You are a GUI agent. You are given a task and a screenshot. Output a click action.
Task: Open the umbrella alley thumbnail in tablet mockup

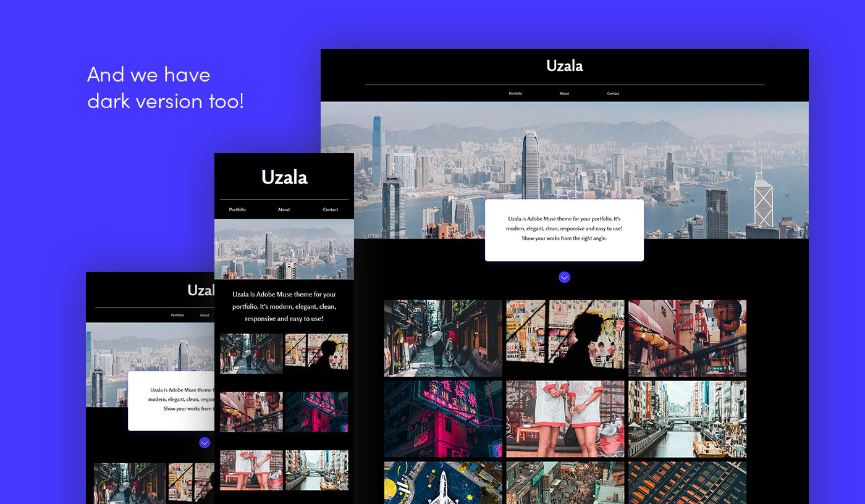130,484
